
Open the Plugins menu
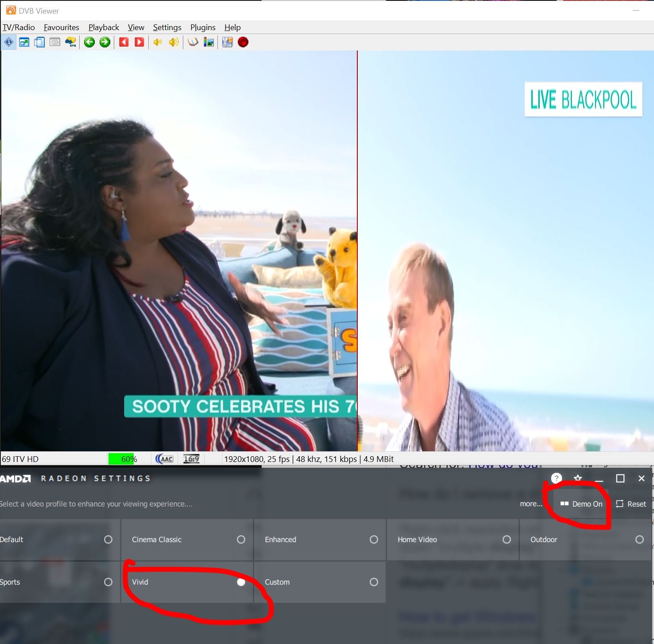(203, 27)
